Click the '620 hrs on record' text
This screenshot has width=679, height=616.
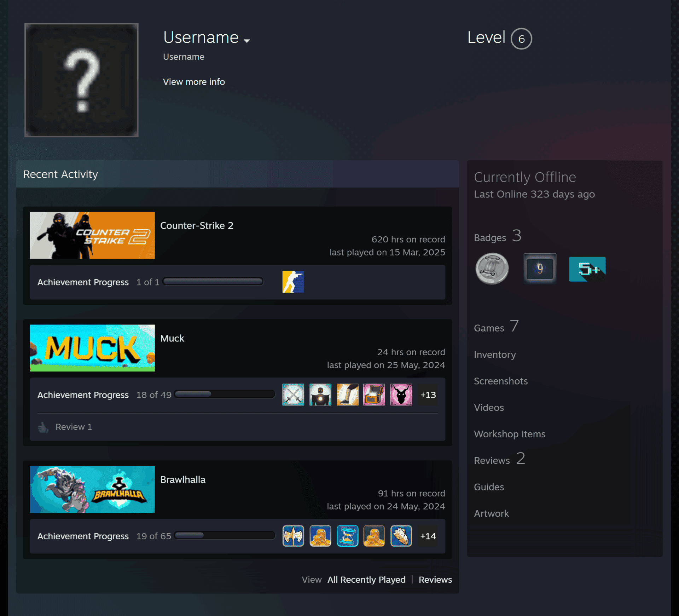408,240
